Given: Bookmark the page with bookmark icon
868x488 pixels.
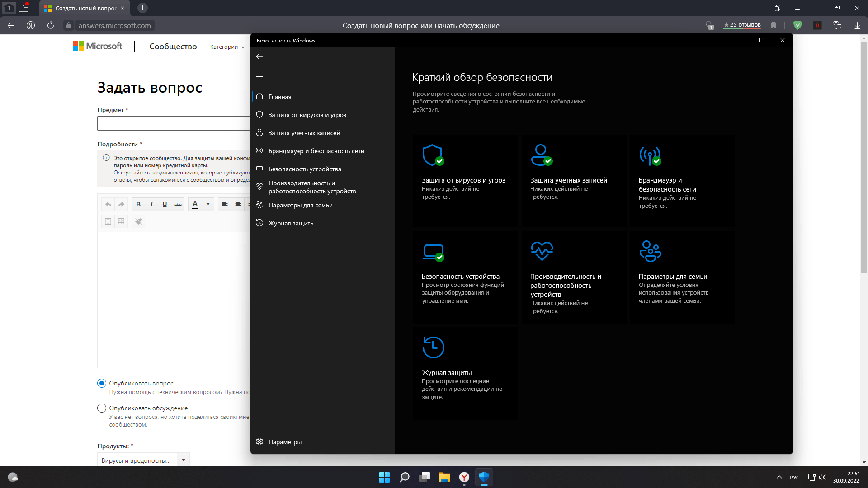Looking at the screenshot, I should [x=774, y=25].
